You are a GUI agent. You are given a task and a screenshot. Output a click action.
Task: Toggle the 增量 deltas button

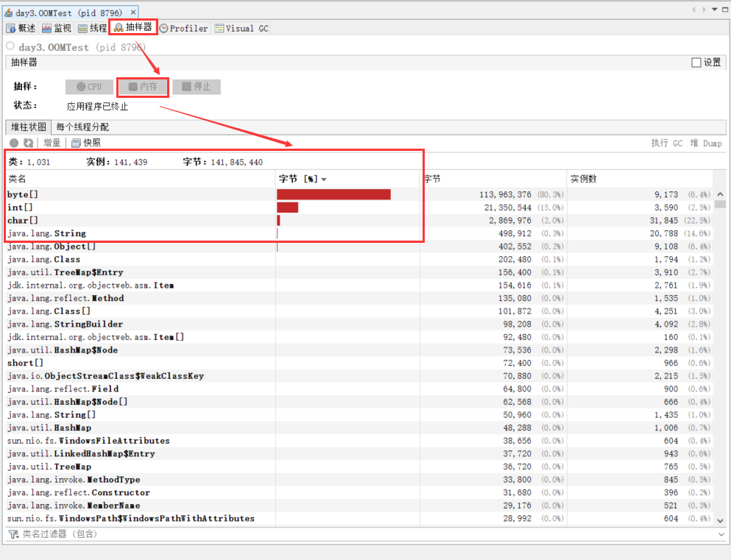pos(52,143)
